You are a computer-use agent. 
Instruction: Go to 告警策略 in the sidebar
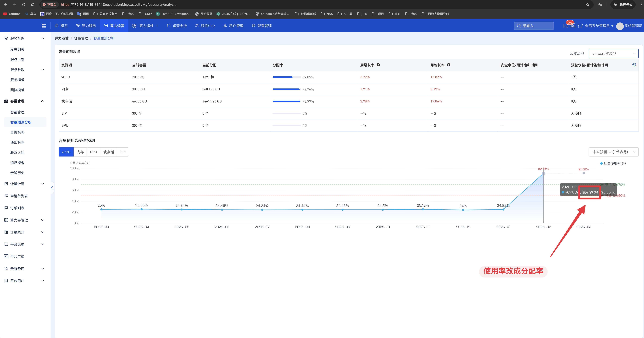[17, 132]
